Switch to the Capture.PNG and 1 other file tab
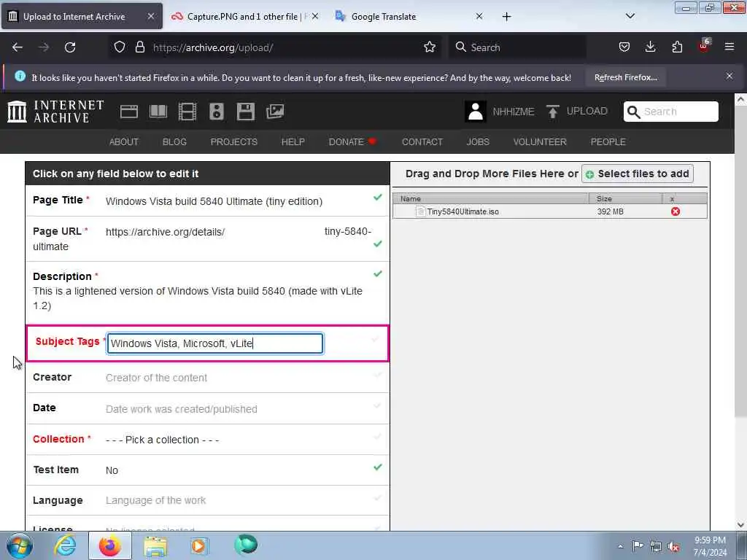This screenshot has height=560, width=747. click(244, 17)
